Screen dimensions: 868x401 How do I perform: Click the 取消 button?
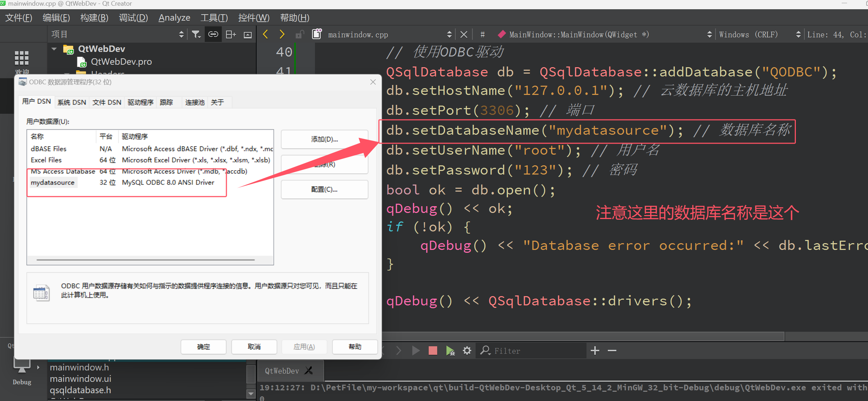tap(254, 347)
